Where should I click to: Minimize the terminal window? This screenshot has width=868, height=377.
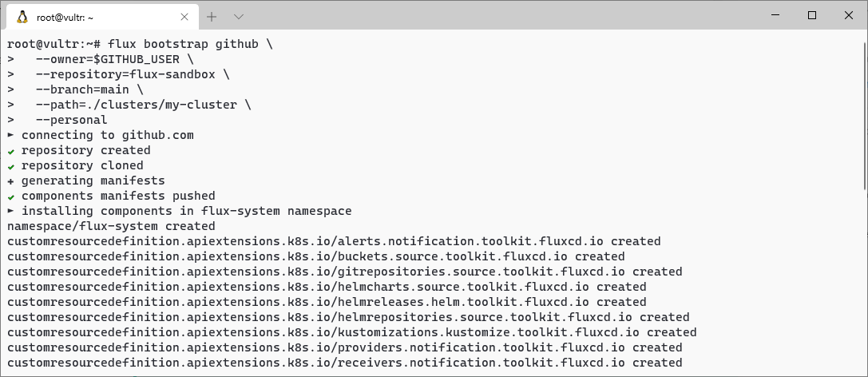[x=775, y=15]
